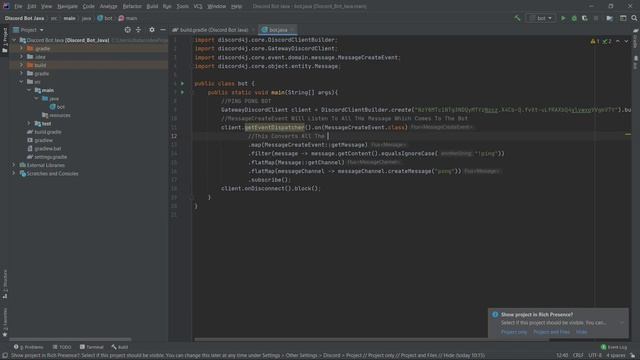Start debugging with the green bug icon
The image size is (640, 360).
pyautogui.click(x=574, y=18)
